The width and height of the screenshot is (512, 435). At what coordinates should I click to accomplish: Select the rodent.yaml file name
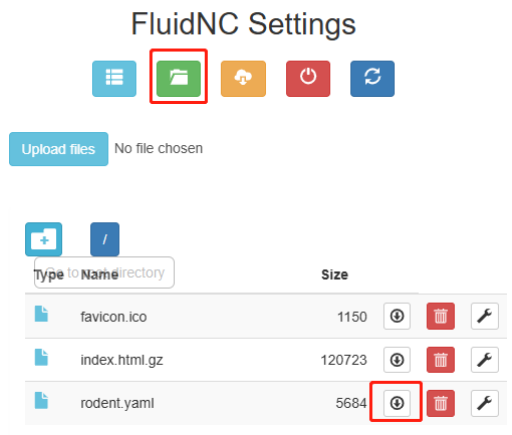[x=117, y=403]
